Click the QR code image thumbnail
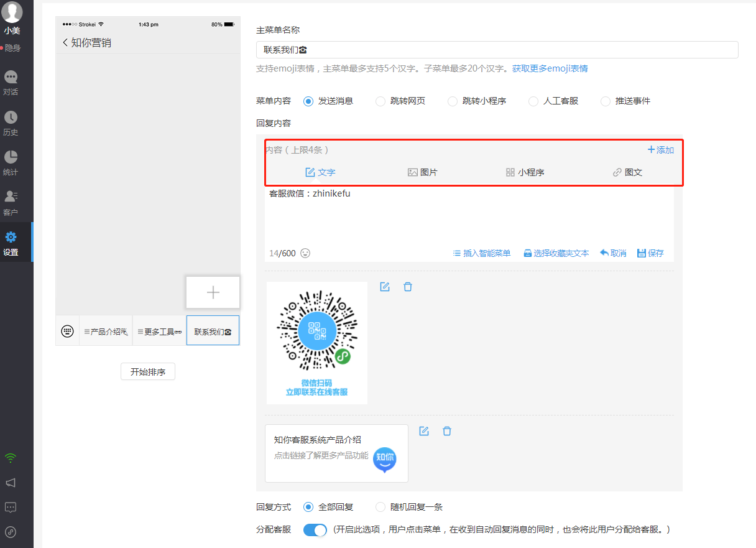Image resolution: width=756 pixels, height=548 pixels. 317,343
